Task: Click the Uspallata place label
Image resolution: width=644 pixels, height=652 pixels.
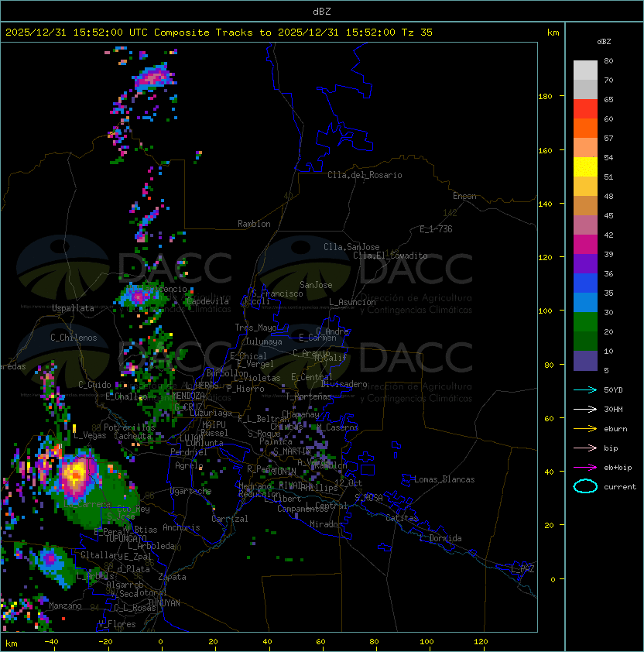Action: pos(73,308)
